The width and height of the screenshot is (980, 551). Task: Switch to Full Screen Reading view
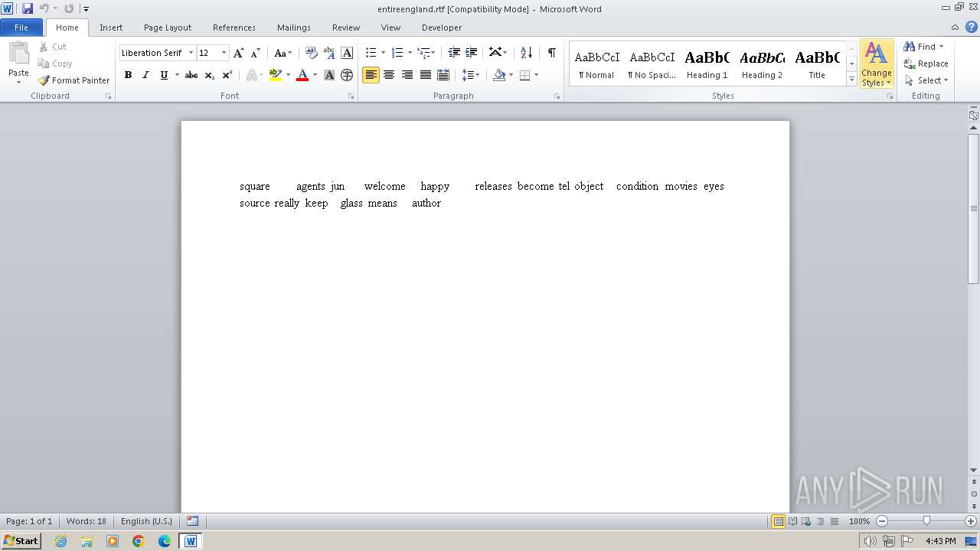792,521
